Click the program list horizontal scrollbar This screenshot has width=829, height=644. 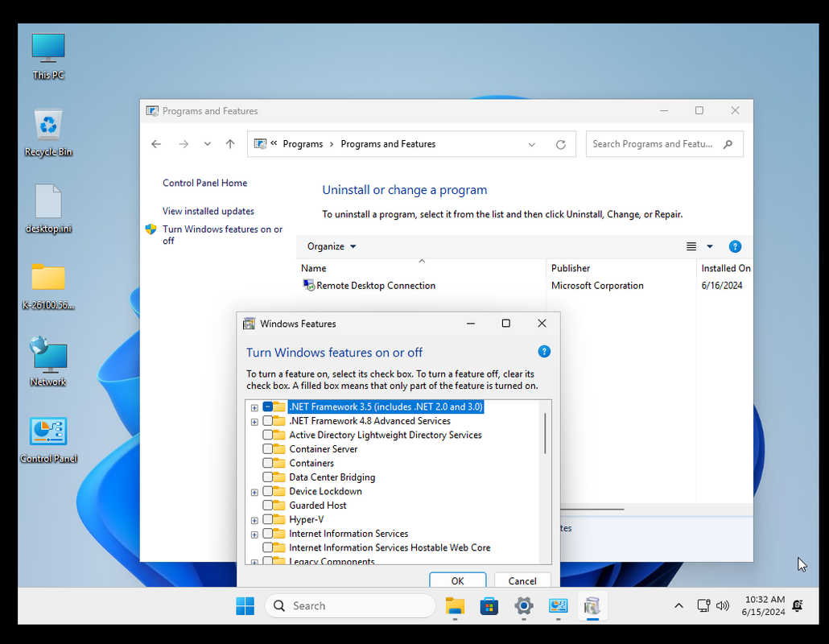(x=592, y=510)
